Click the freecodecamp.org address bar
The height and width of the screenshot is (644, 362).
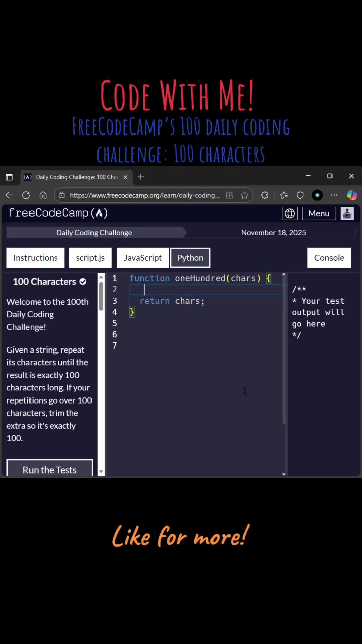coord(145,195)
